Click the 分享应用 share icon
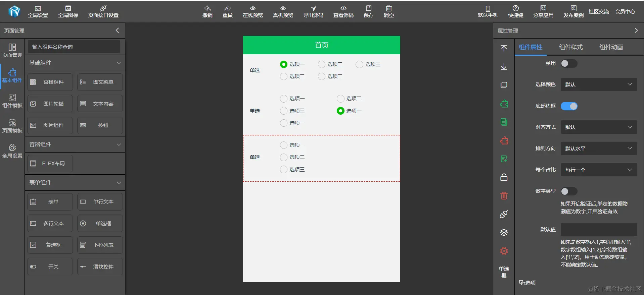Viewport: 644px width, 295px height. 543,8
